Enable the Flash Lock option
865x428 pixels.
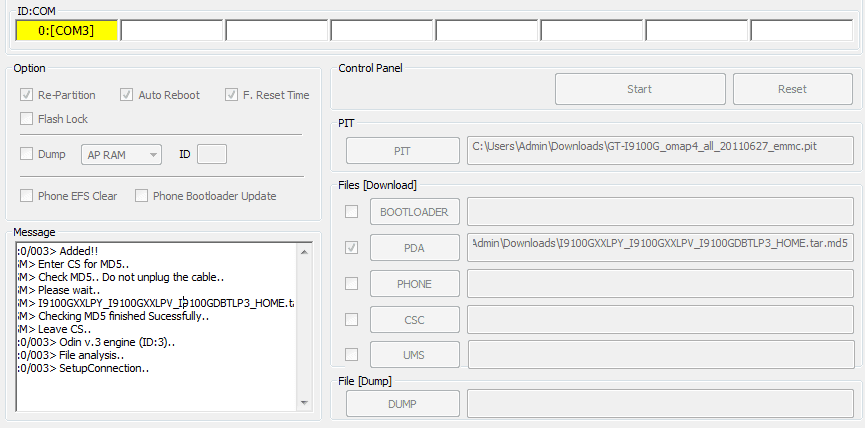pos(26,119)
